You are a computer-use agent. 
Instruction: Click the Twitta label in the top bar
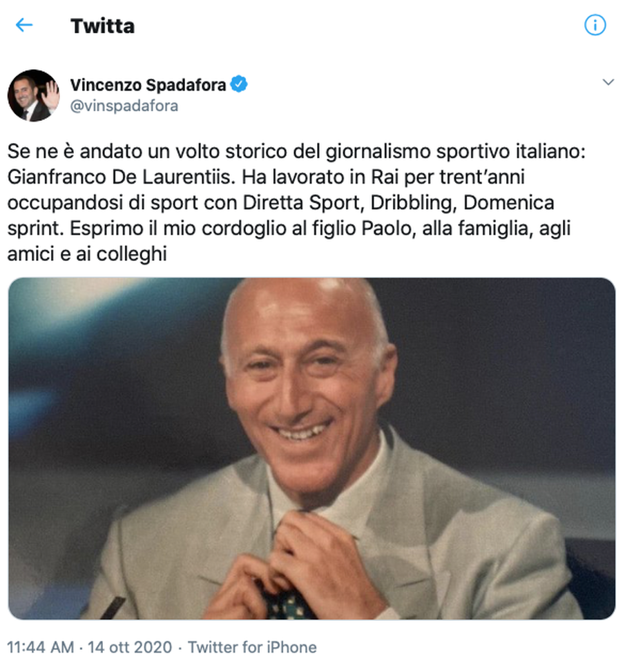click(x=102, y=26)
